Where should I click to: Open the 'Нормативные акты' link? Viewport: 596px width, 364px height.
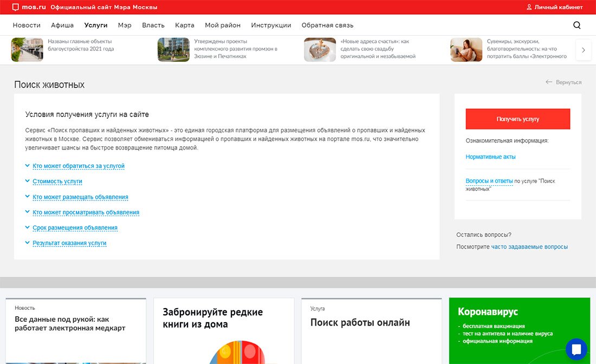(490, 157)
